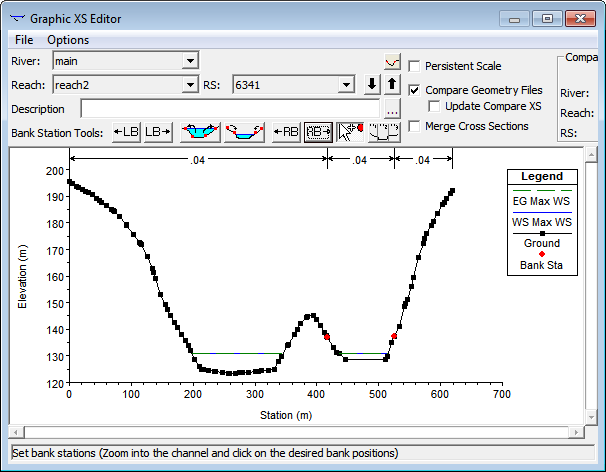This screenshot has height=472, width=606.
Task: Select the move banks inward tool
Action: [x=244, y=132]
